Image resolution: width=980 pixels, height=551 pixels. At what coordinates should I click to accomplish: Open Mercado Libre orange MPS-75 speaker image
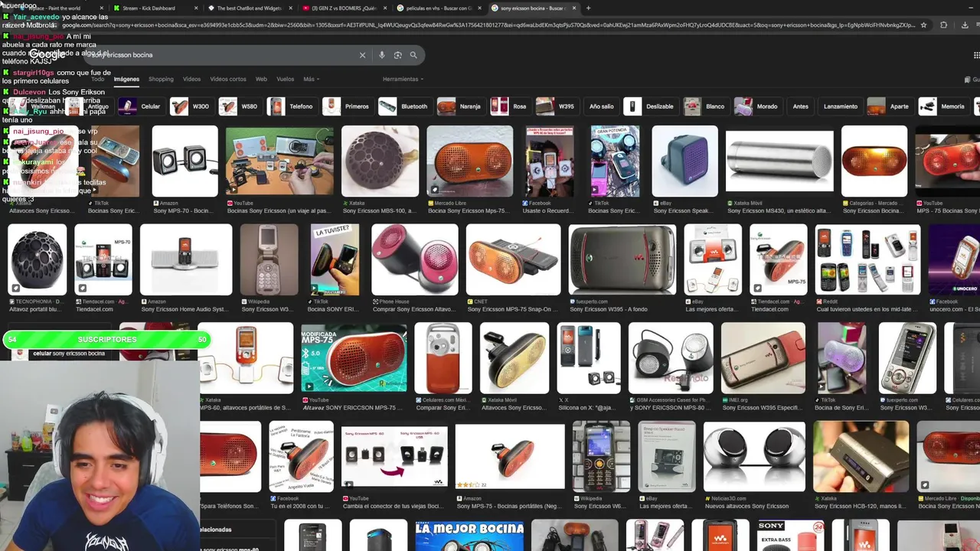tap(469, 161)
